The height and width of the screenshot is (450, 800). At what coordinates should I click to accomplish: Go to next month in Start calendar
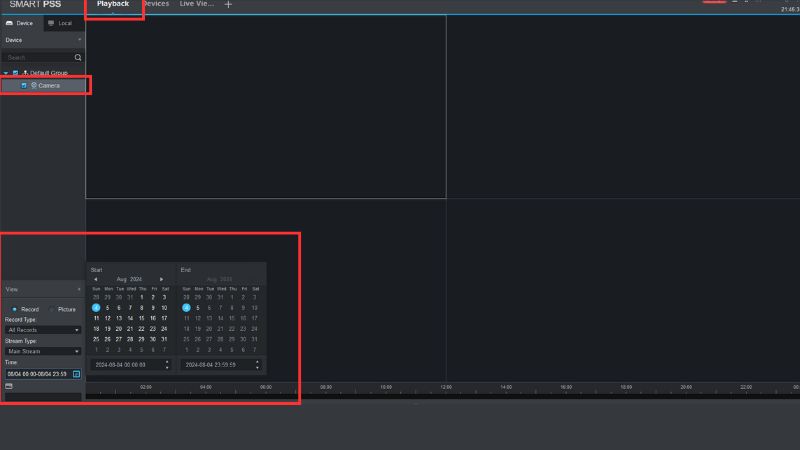(162, 279)
